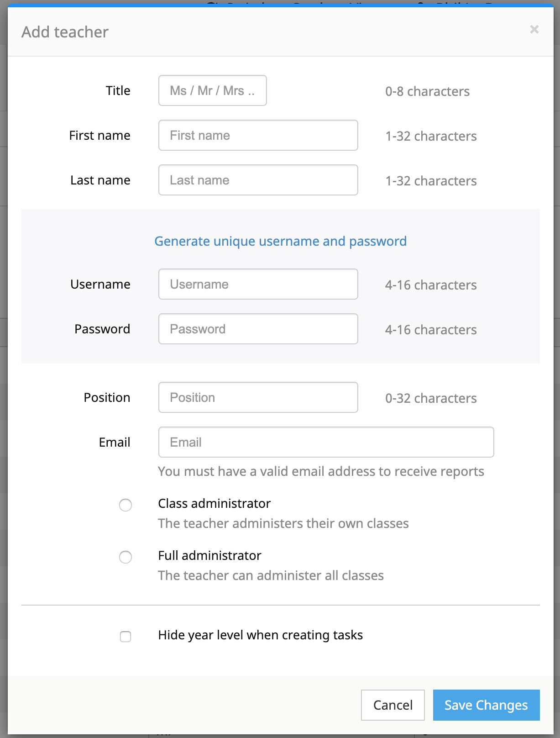
Task: Click the "Full administrator" label text
Action: (209, 555)
